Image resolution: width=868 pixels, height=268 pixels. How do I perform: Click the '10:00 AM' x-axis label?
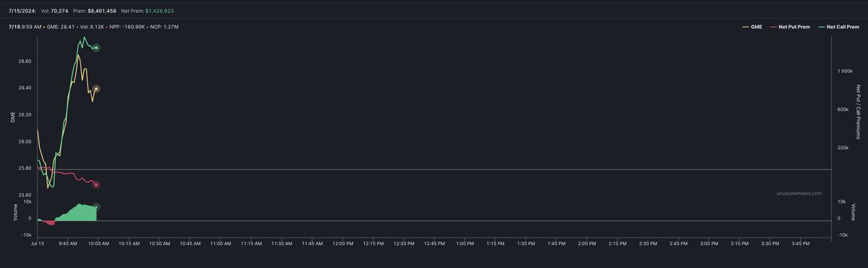(98, 243)
